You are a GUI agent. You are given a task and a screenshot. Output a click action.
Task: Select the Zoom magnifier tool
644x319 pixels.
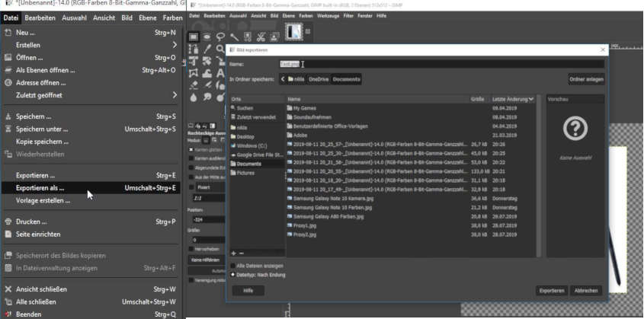tap(220, 49)
